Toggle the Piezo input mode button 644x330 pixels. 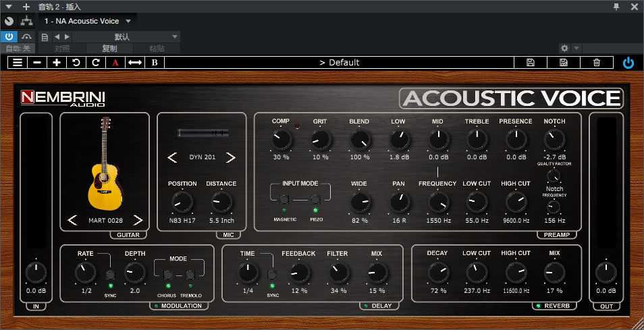tap(315, 200)
